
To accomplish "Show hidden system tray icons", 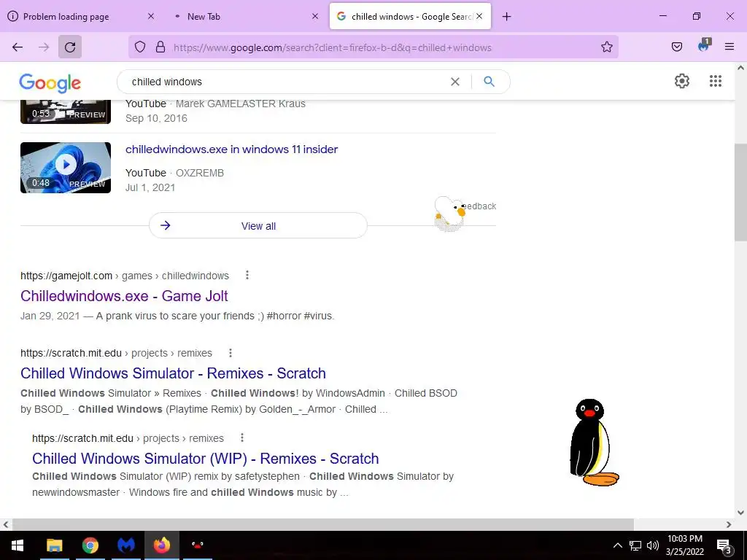I will coord(617,545).
